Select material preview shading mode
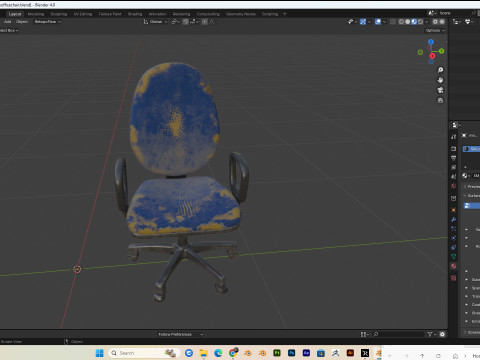Viewport: 480px width, 360px height. pyautogui.click(x=414, y=22)
